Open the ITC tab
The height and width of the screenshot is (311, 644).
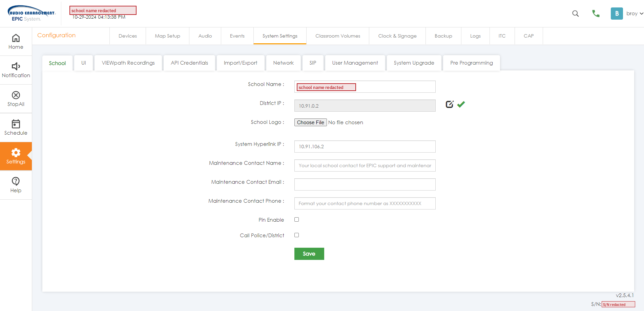[502, 36]
